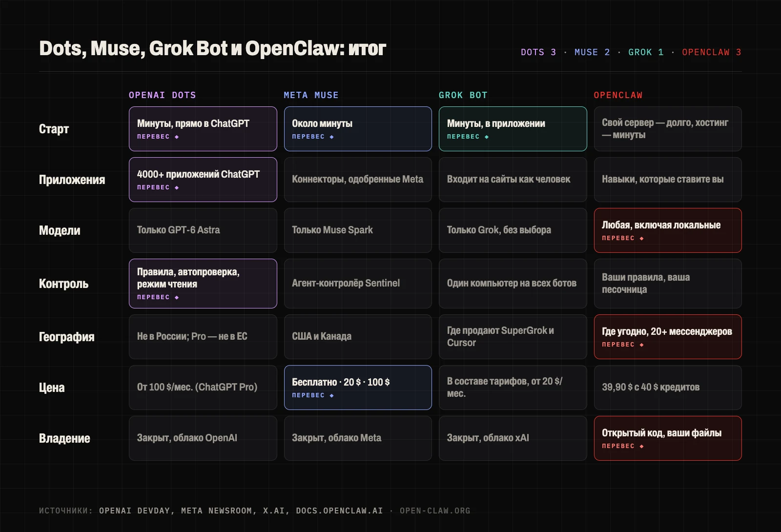The image size is (781, 532).
Task: Click the OPENAI DOTS column header
Action: point(162,95)
